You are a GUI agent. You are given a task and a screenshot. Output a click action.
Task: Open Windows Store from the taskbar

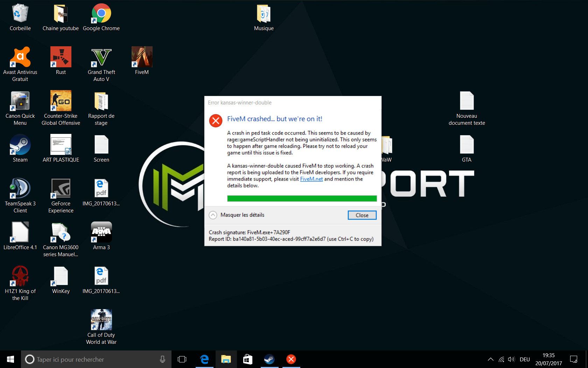click(248, 359)
